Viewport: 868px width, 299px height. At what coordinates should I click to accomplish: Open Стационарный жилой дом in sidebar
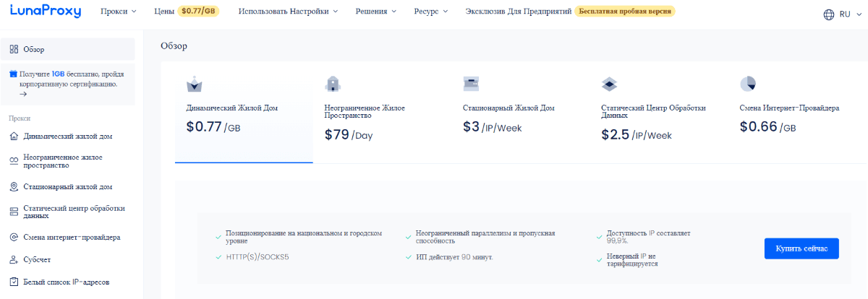coord(68,187)
